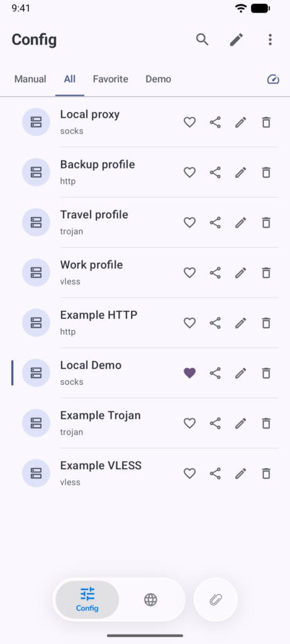Run the speed test gauge icon
Viewport: 290px width, 644px height.
273,79
